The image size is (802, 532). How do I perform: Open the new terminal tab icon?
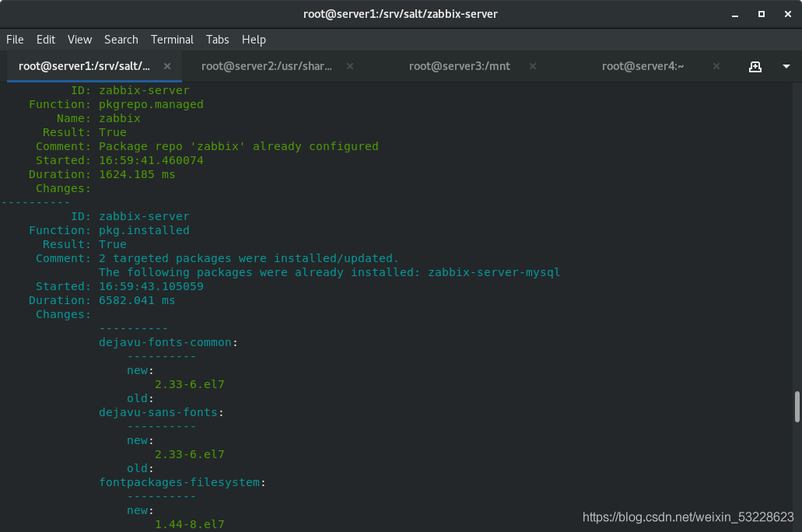[755, 67]
